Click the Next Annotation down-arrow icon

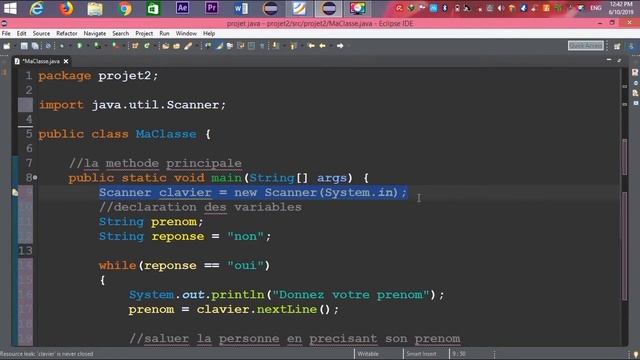click(x=276, y=46)
